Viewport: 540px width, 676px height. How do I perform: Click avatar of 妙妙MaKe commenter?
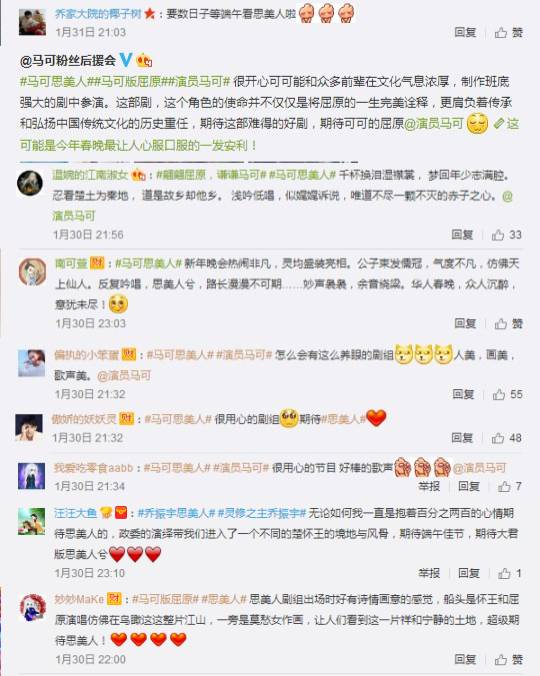coord(33,607)
